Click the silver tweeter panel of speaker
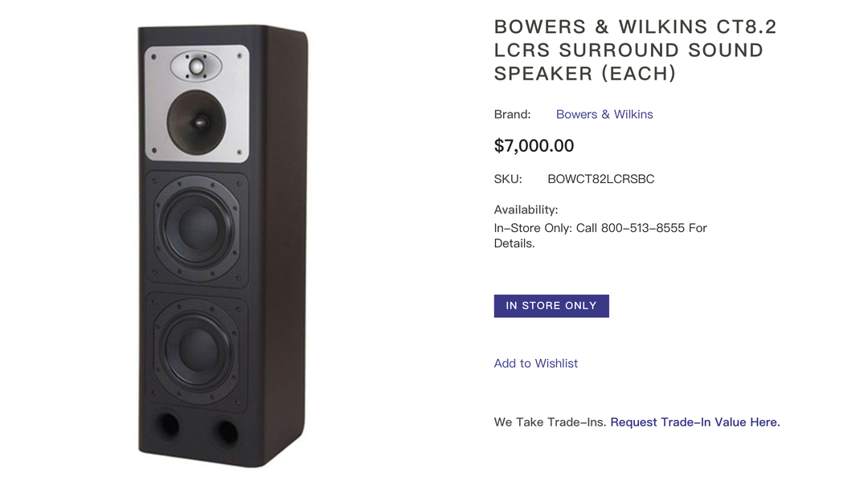 coord(197,104)
